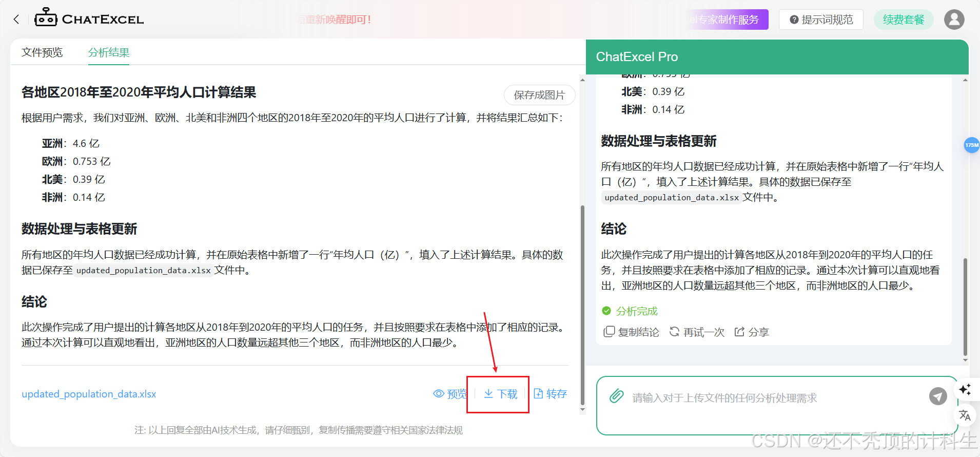Copy conclusion via 复制结论
This screenshot has width=980, height=457.
tap(632, 332)
